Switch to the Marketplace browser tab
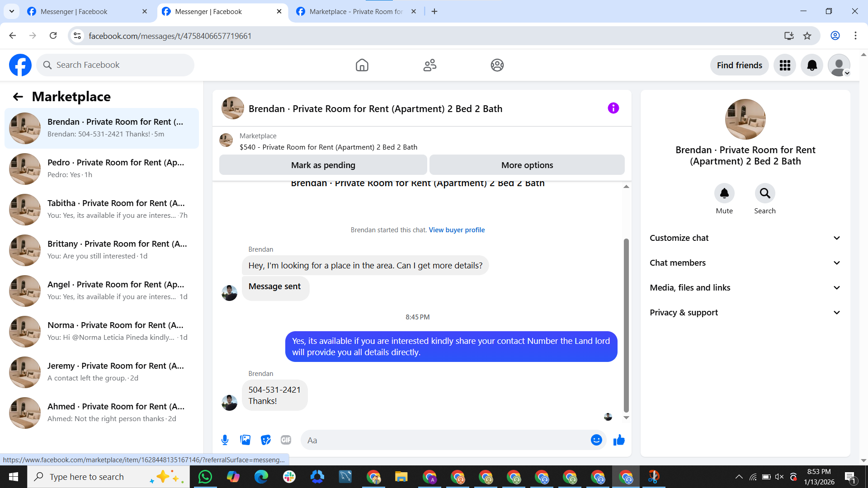The height and width of the screenshot is (488, 868). [355, 11]
